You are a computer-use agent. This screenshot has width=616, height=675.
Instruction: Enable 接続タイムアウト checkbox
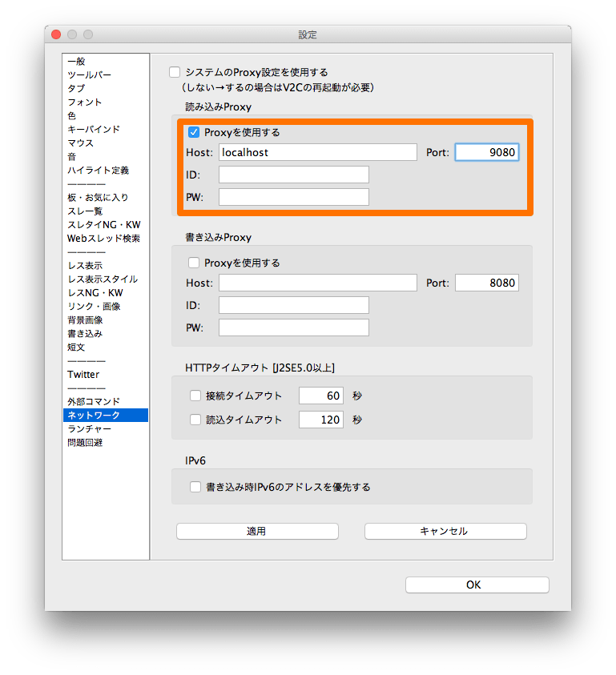click(x=195, y=396)
